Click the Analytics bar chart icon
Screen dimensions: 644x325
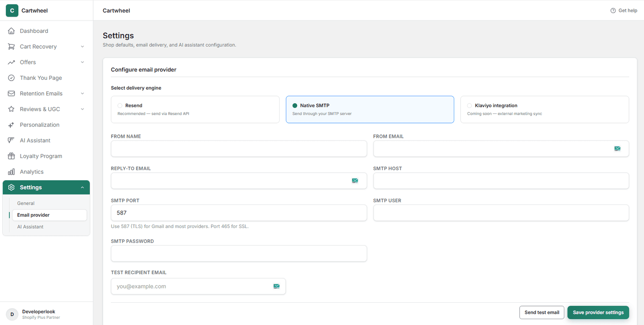11,172
